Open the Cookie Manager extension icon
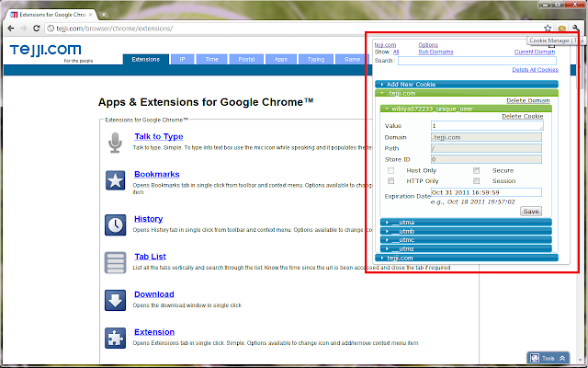The height and width of the screenshot is (368, 588). coord(561,29)
